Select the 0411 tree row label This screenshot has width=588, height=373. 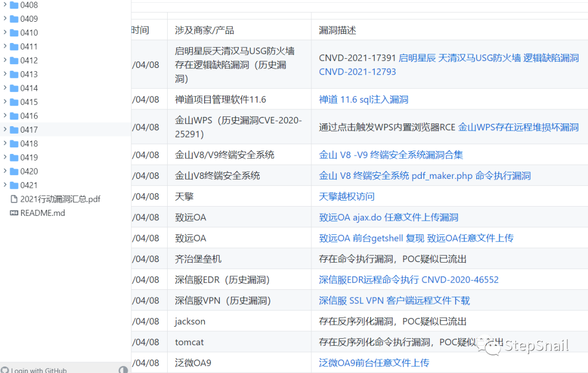[29, 46]
